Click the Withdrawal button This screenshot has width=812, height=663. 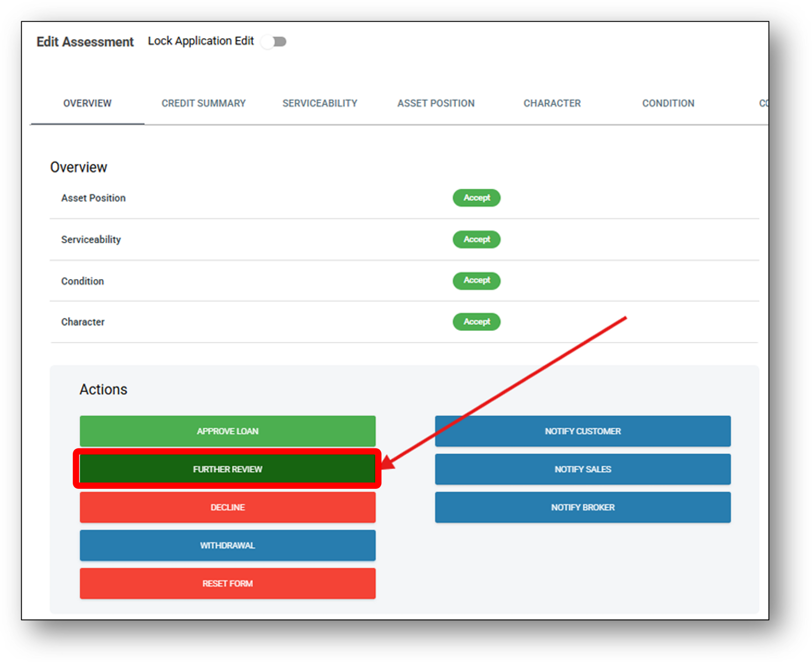click(227, 545)
